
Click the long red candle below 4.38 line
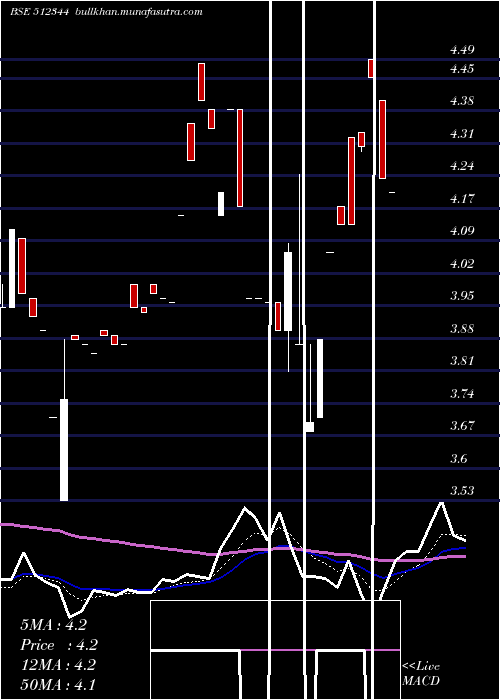tap(240, 158)
